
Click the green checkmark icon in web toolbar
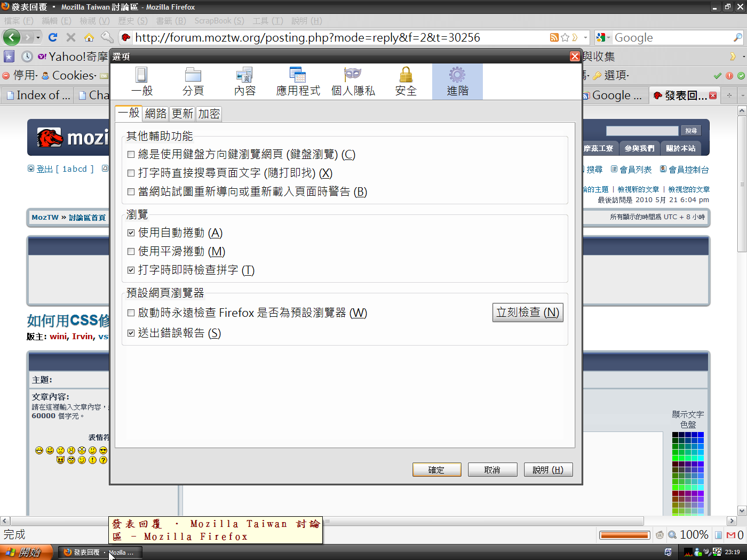[x=718, y=76]
